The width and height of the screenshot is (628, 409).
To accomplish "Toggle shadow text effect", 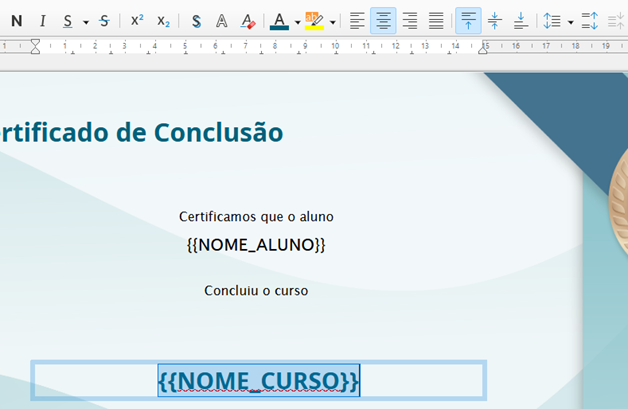I will pos(196,21).
